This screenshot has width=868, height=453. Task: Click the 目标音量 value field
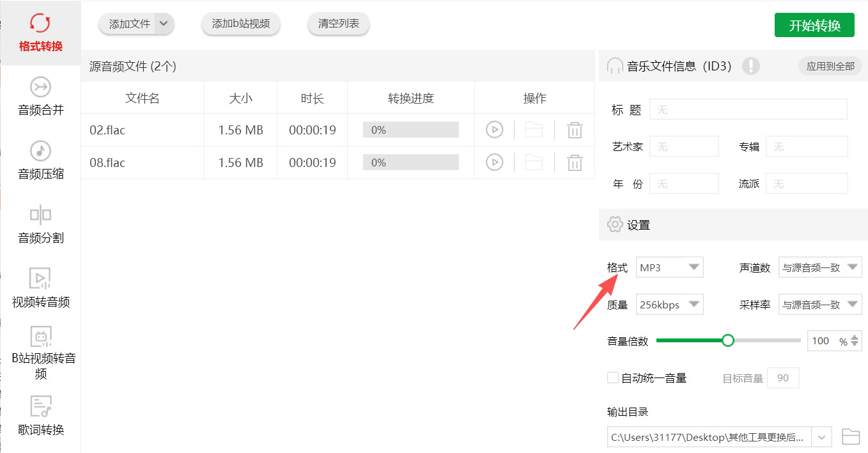(783, 377)
